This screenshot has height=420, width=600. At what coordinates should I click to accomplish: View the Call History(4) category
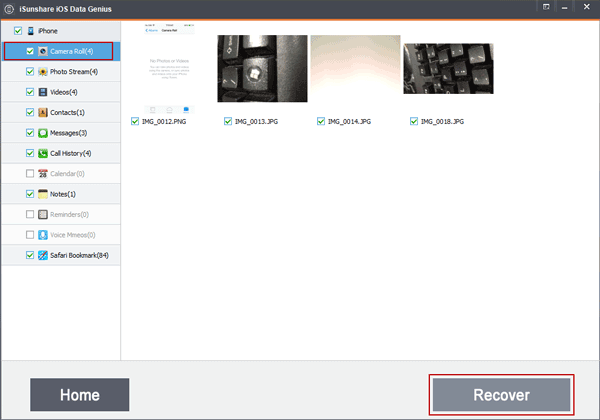coord(61,153)
